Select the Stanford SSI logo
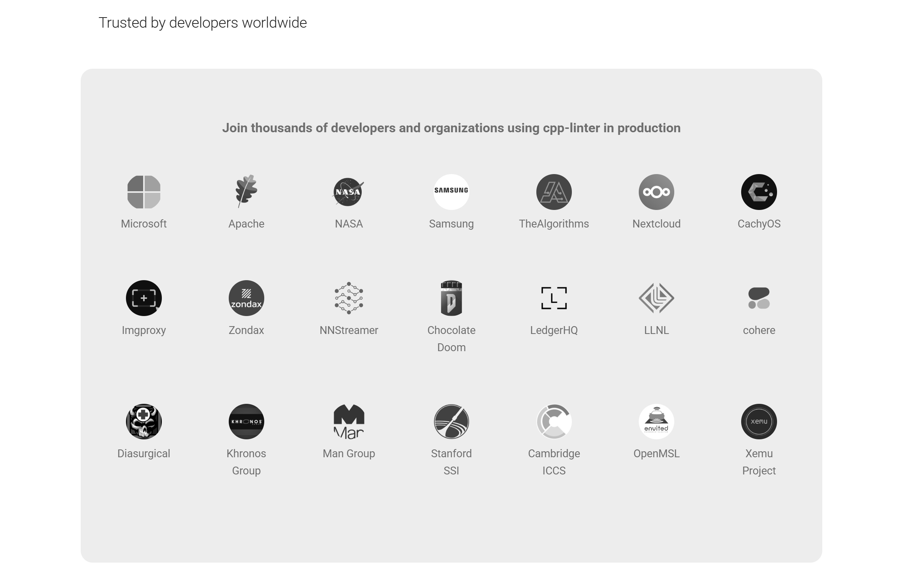This screenshot has width=903, height=588. pyautogui.click(x=451, y=421)
